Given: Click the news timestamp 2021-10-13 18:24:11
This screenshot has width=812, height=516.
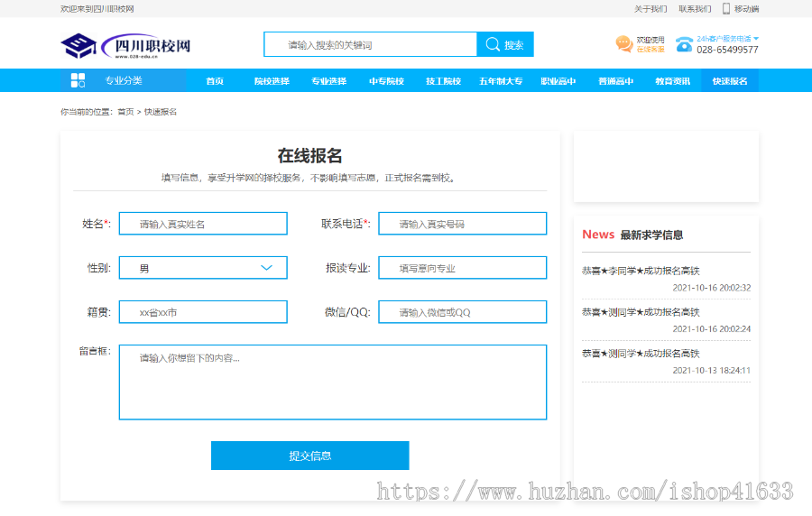Looking at the screenshot, I should point(712,370).
